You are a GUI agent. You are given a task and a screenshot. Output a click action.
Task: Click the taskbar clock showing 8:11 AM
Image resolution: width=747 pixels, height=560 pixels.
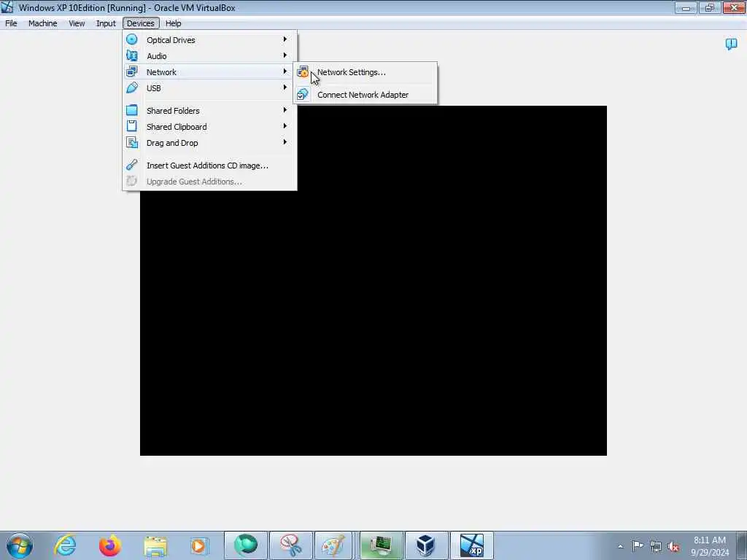(710, 546)
